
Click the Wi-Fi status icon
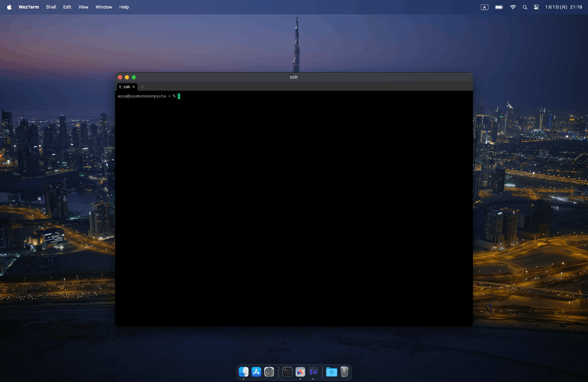coord(513,7)
